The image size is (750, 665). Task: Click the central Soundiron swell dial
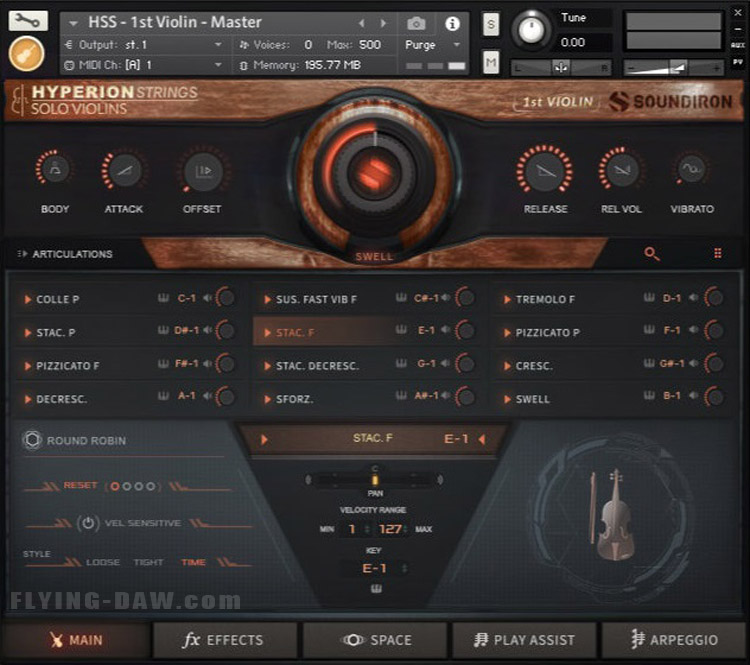tap(375, 171)
